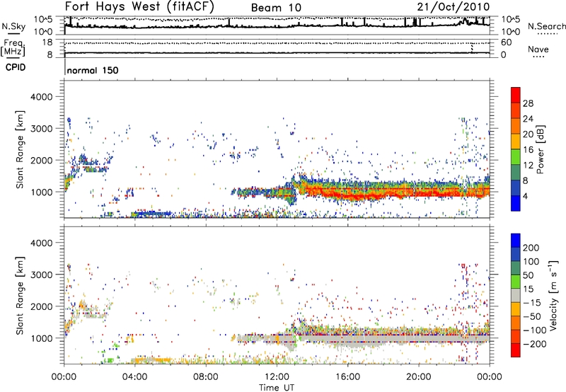The image size is (566, 392).
Task: Click the '16:00' time tick label
Action: point(347,377)
